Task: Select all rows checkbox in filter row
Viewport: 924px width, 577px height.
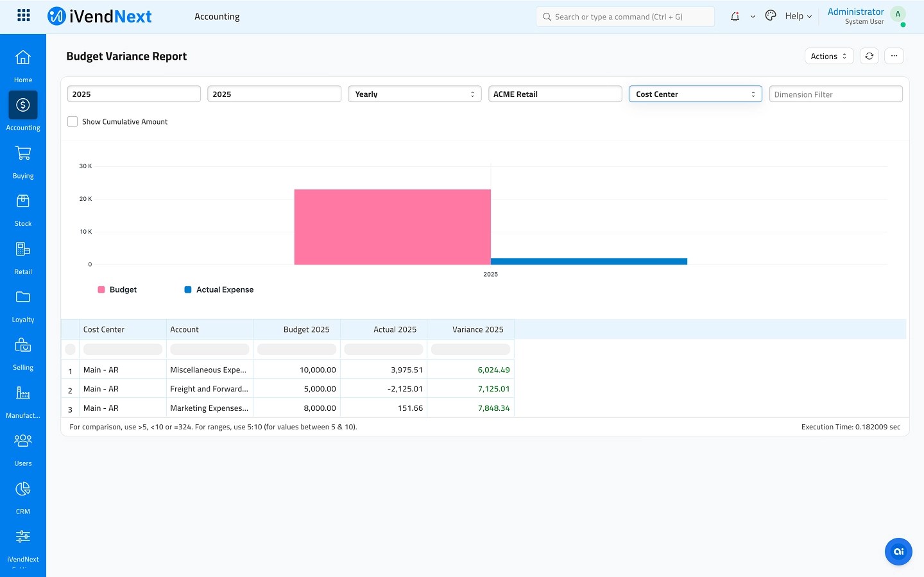Action: click(71, 349)
